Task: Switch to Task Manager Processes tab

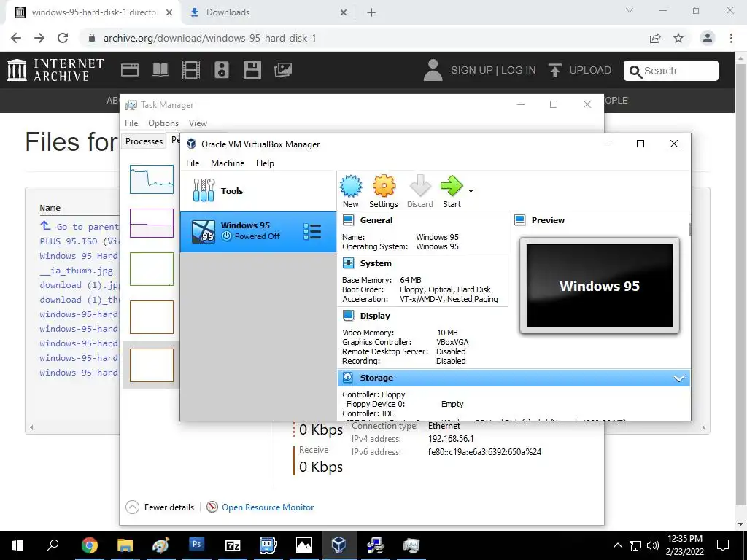Action: [x=144, y=141]
